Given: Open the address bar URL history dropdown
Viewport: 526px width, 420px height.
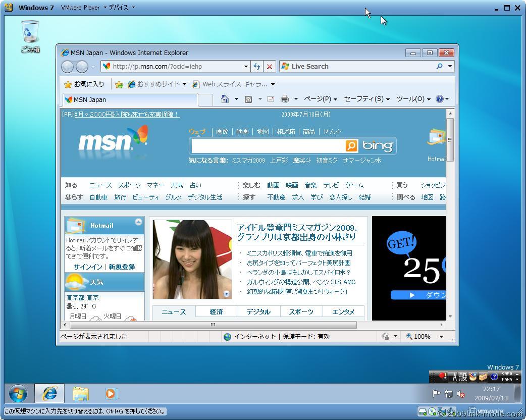Looking at the screenshot, I should pos(246,67).
